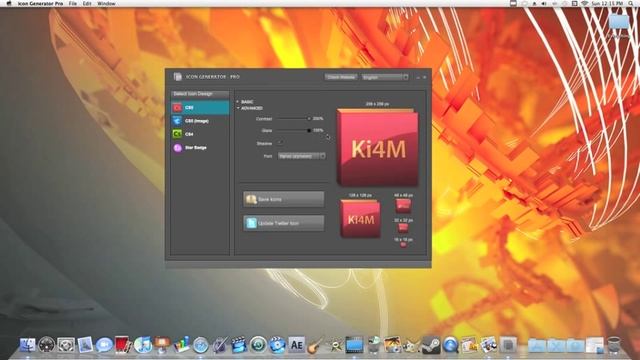The image size is (640, 360).
Task: Open the Dashboard gauge icon in dock
Action: tap(47, 345)
